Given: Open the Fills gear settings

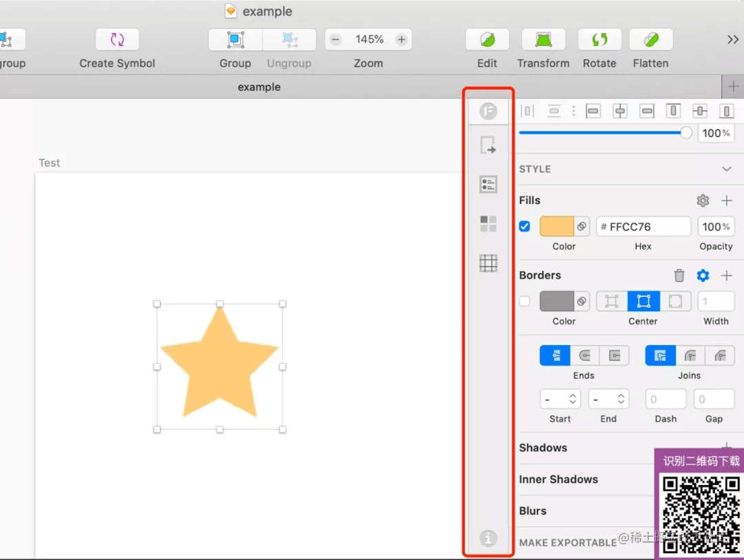Looking at the screenshot, I should point(703,200).
